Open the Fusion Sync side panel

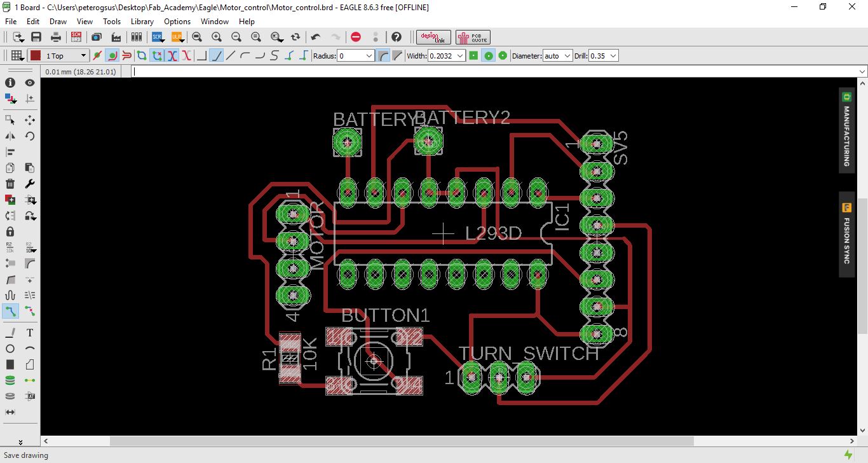pyautogui.click(x=846, y=234)
